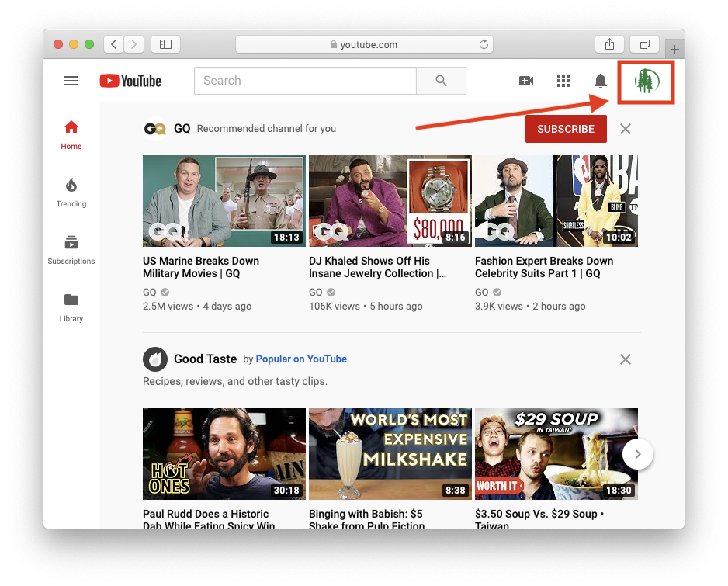
Task: Dismiss the GQ recommended channel section
Action: 626,129
